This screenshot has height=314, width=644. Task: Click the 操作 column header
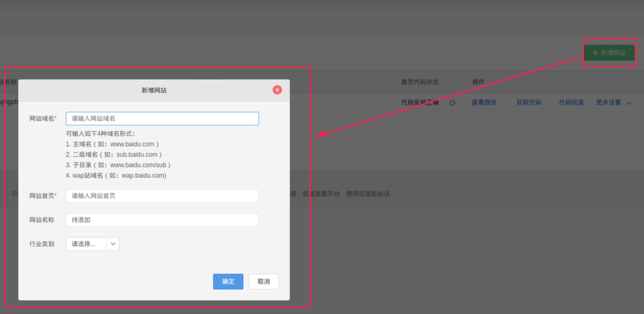478,82
